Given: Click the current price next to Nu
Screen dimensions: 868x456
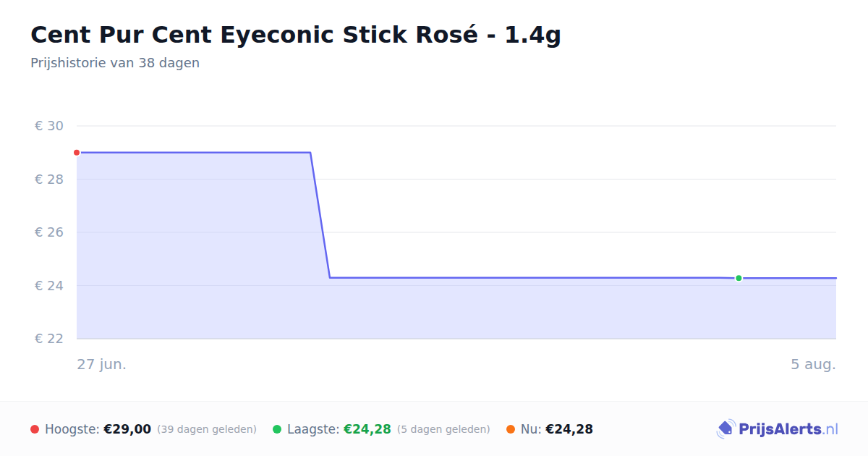Looking at the screenshot, I should point(569,429).
